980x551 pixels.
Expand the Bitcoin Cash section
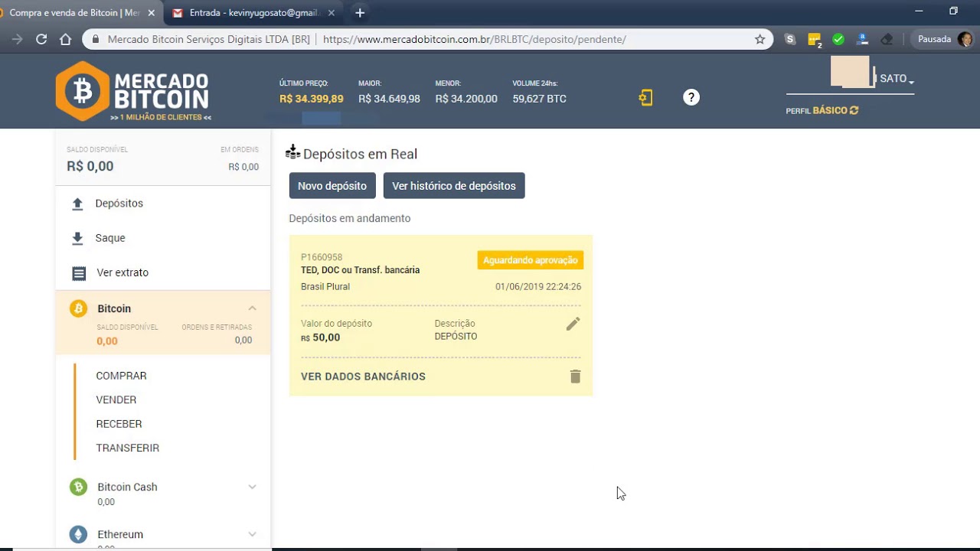[252, 487]
